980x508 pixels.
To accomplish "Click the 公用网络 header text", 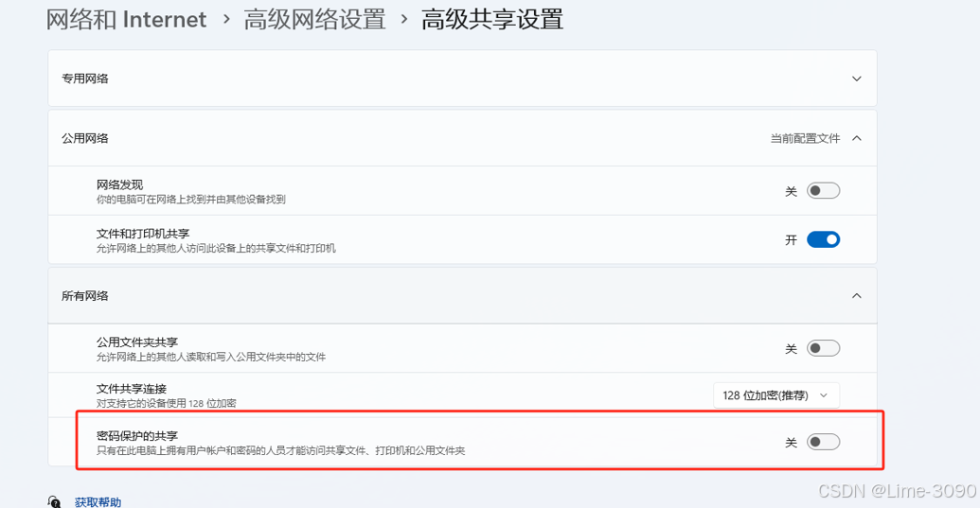I will (x=85, y=138).
